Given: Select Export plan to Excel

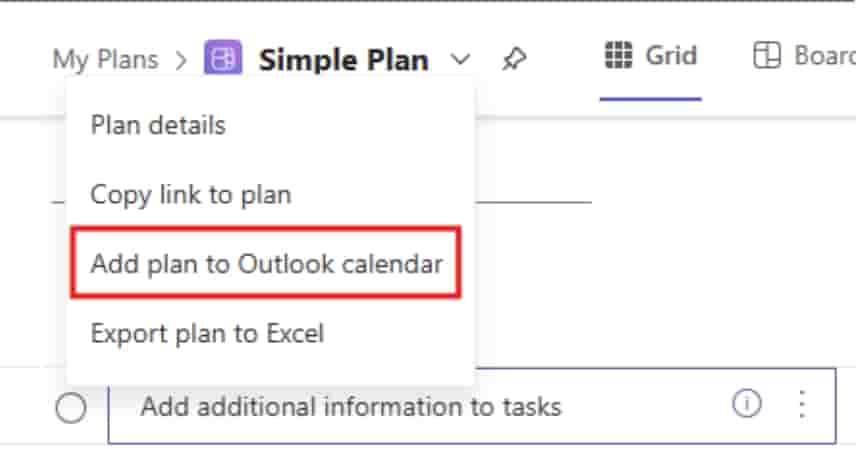Looking at the screenshot, I should 207,333.
